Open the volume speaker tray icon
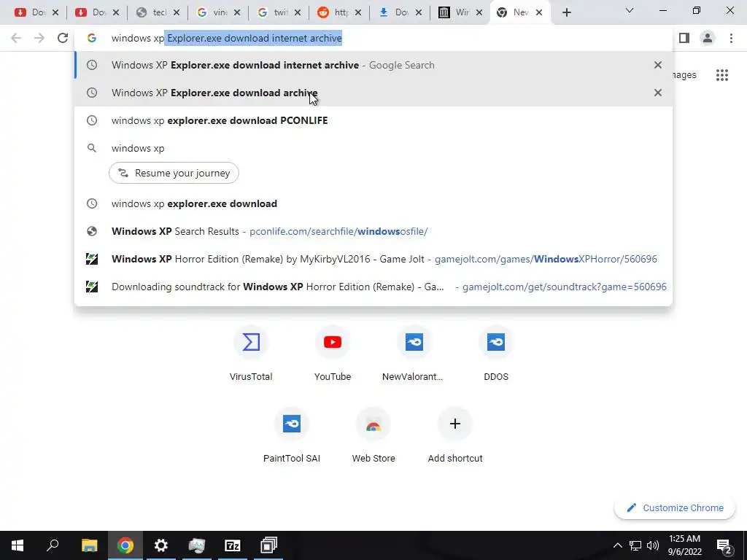 [653, 545]
